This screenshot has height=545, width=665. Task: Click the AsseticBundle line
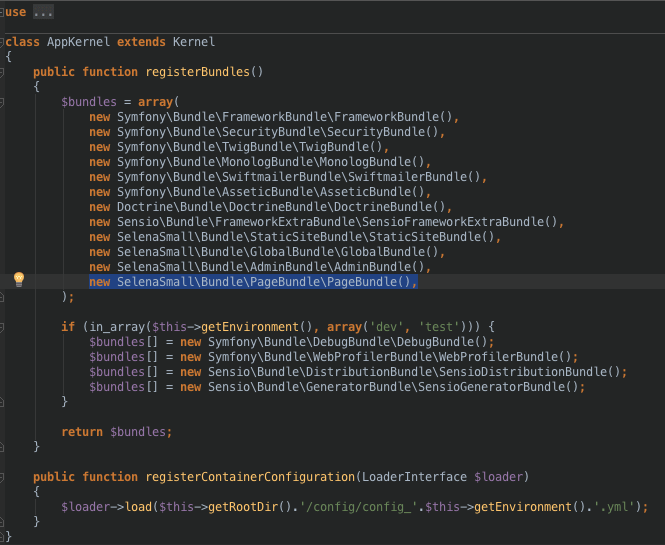pos(260,192)
